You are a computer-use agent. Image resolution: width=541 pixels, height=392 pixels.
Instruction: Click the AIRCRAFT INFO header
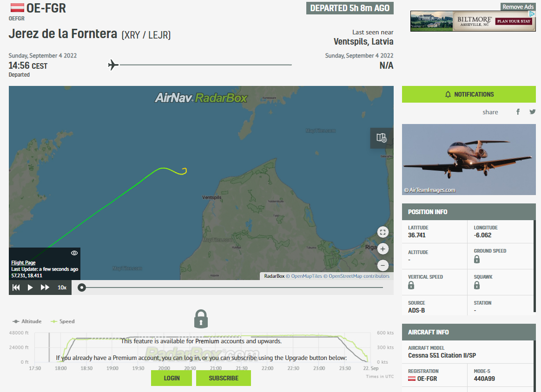click(469, 332)
